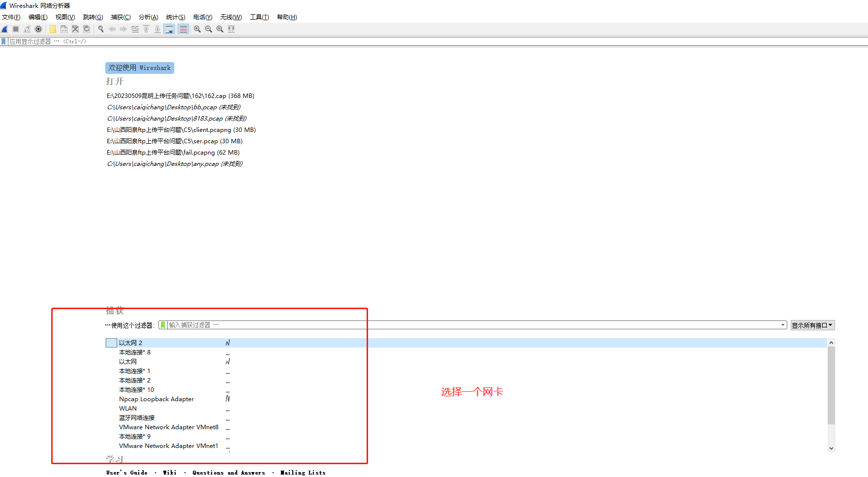868x477 pixels.
Task: Open capture options gear icon
Action: point(38,29)
